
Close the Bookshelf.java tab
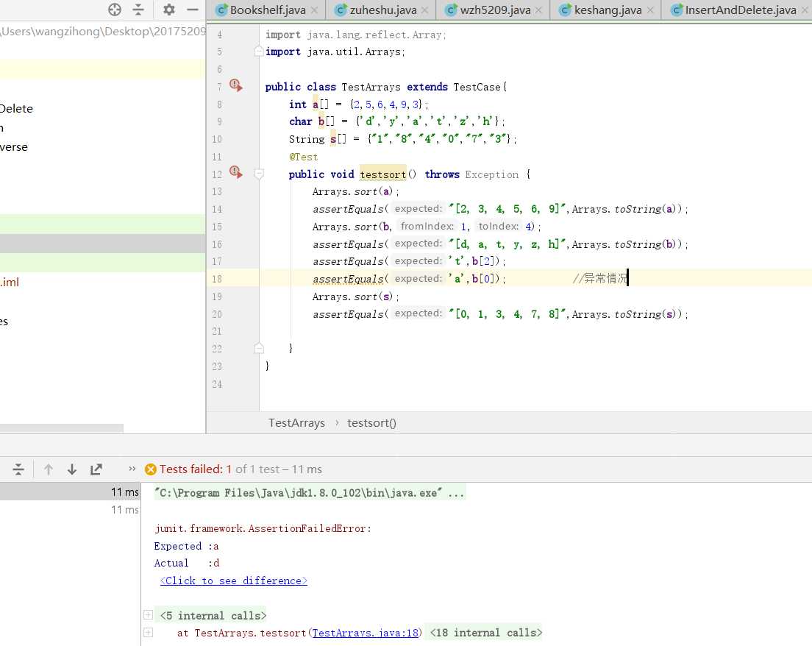[x=314, y=10]
